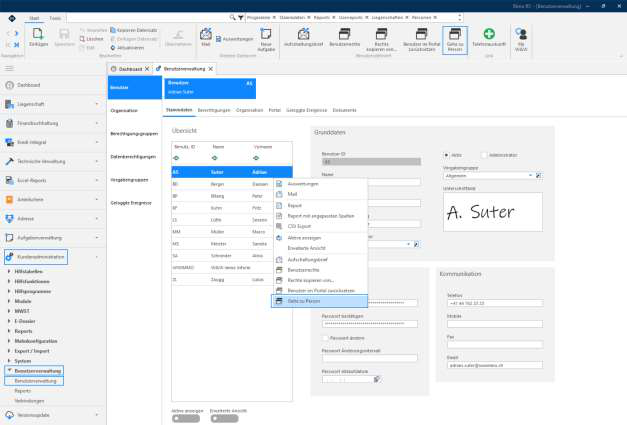Image resolution: width=627 pixels, height=425 pixels.
Task: Click the hamburger menu icon above the sidebar
Action: pos(9,68)
